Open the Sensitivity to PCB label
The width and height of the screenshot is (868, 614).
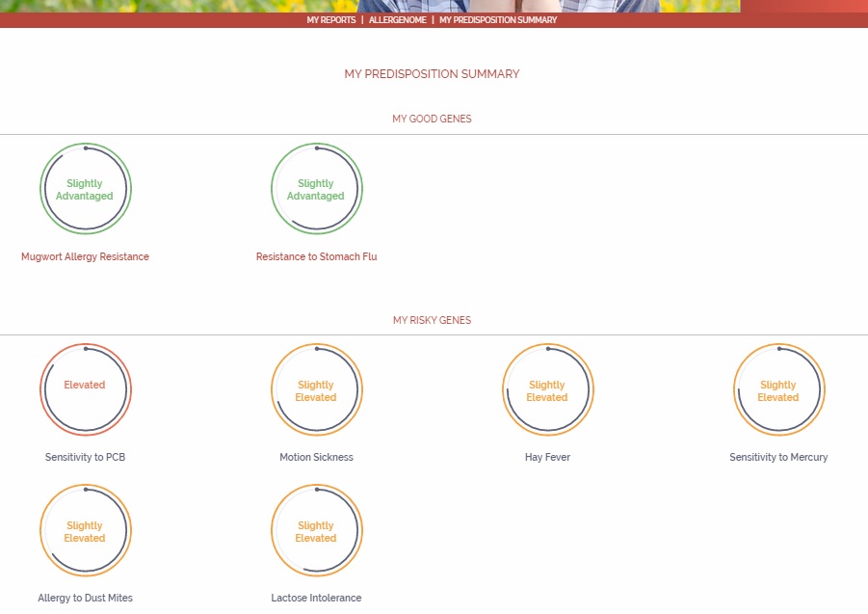(85, 457)
